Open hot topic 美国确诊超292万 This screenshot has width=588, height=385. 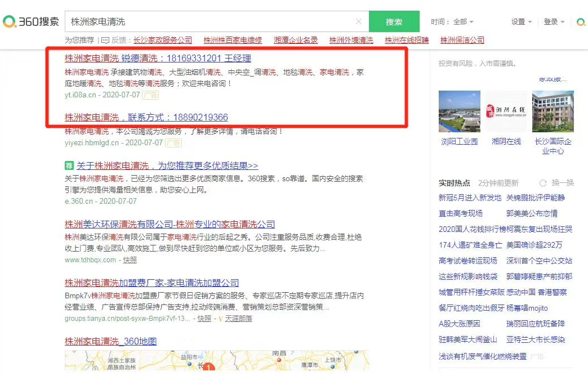tap(534, 245)
